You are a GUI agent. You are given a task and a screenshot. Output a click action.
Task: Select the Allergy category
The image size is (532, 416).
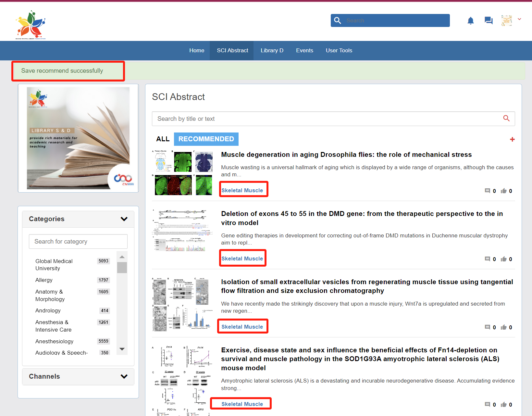(44, 280)
